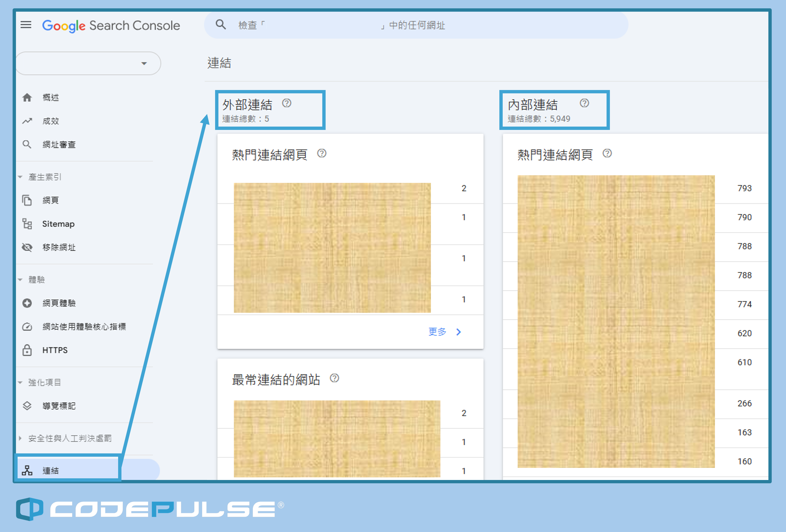Click the help icon next to 外部連結
The width and height of the screenshot is (786, 532).
[x=287, y=103]
